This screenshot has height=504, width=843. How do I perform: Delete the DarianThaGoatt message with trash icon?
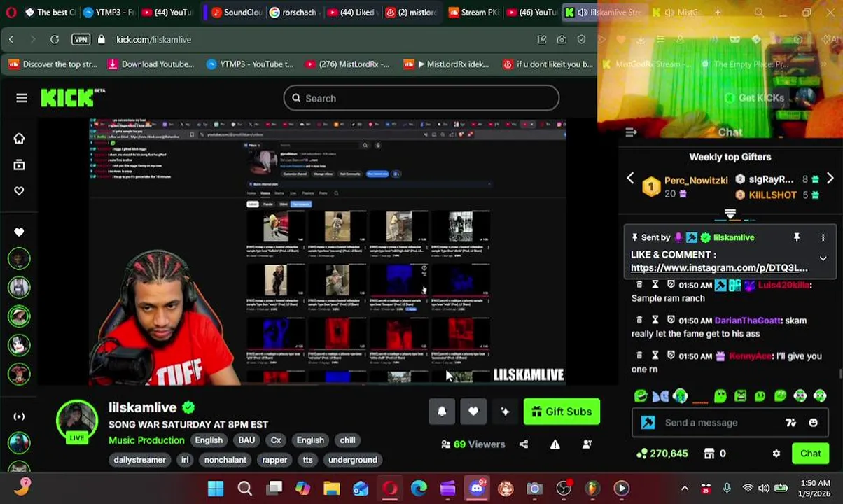pyautogui.click(x=639, y=320)
